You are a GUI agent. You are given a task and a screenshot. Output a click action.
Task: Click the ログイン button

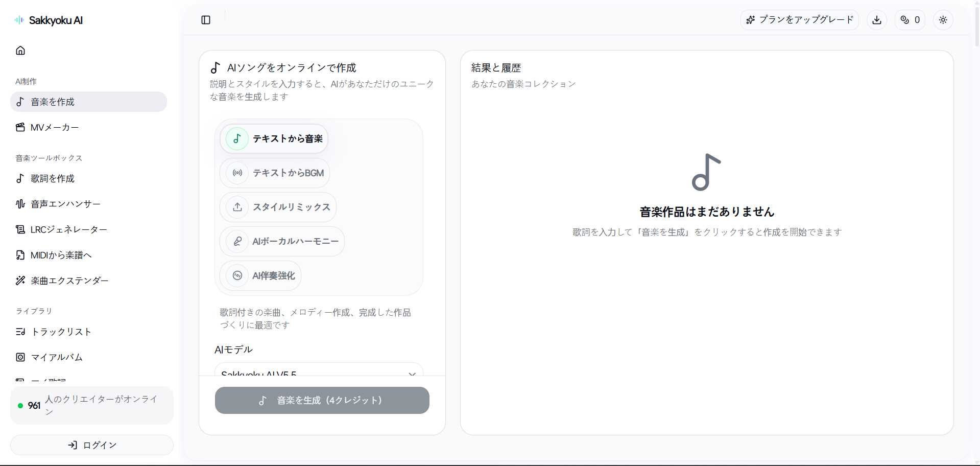click(x=92, y=445)
